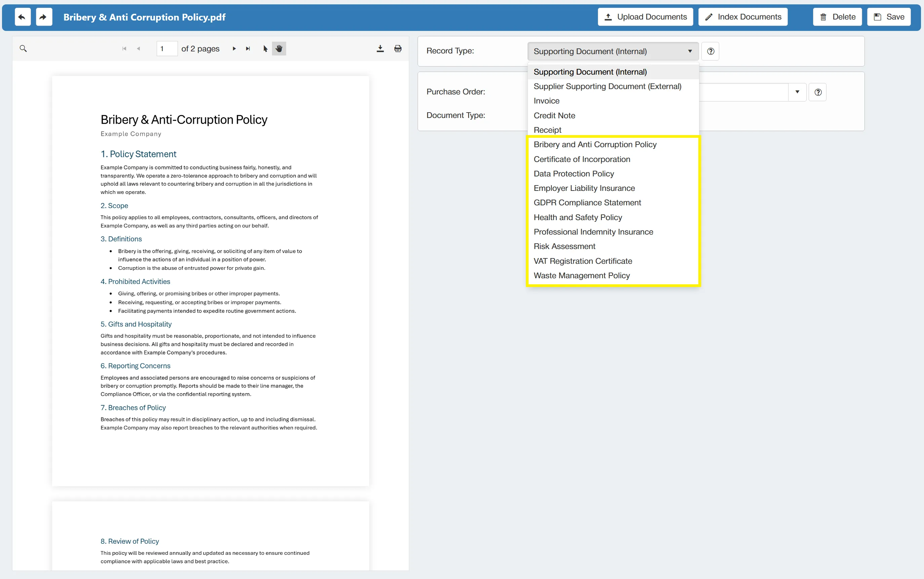
Task: Jump to last page of the PDF
Action: tap(248, 49)
